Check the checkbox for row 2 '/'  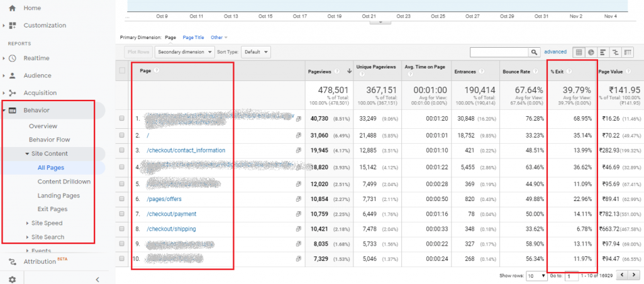click(121, 136)
